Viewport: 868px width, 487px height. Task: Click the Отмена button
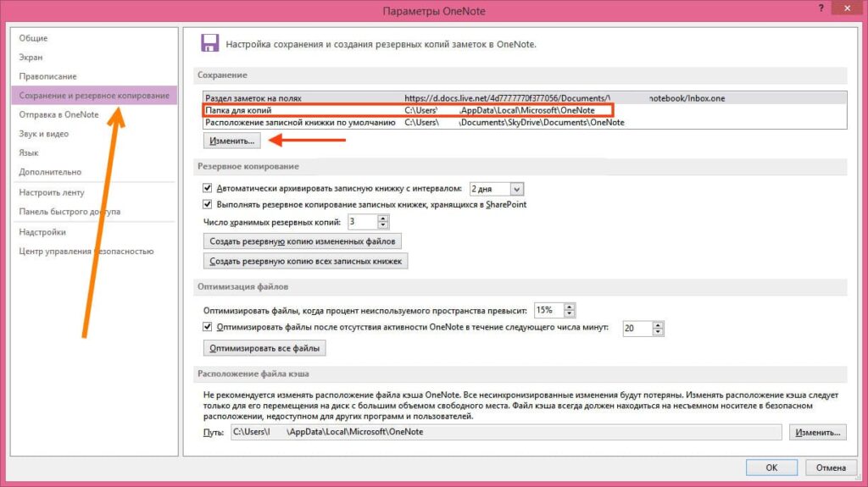click(831, 468)
